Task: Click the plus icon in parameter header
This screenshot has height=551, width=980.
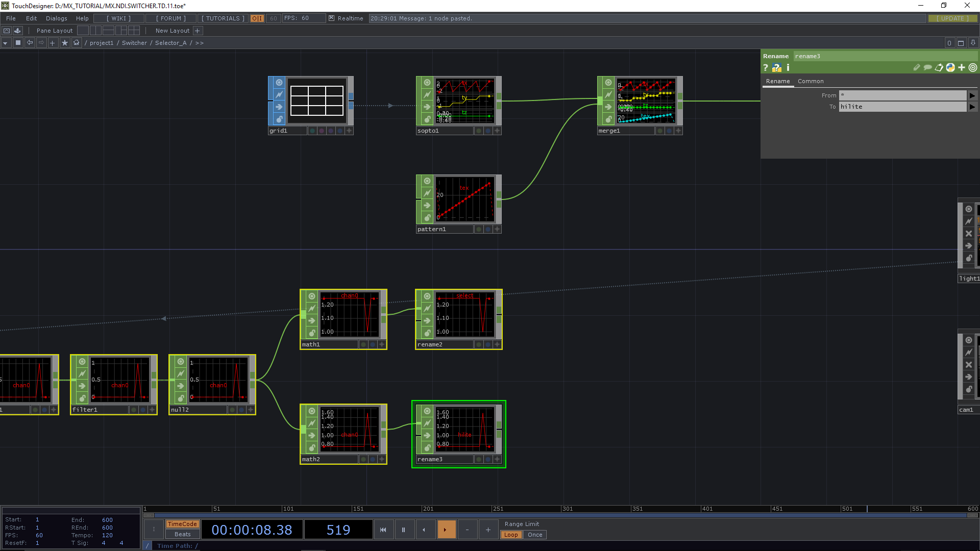Action: click(x=962, y=67)
